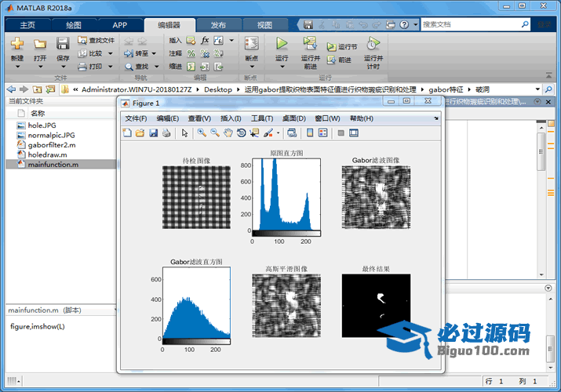Click the Print Figure icon
Image resolution: width=561 pixels, height=392 pixels.
click(166, 133)
